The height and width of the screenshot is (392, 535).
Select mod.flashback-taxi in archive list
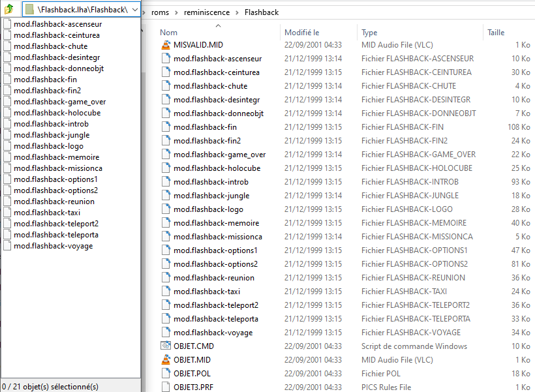point(47,213)
